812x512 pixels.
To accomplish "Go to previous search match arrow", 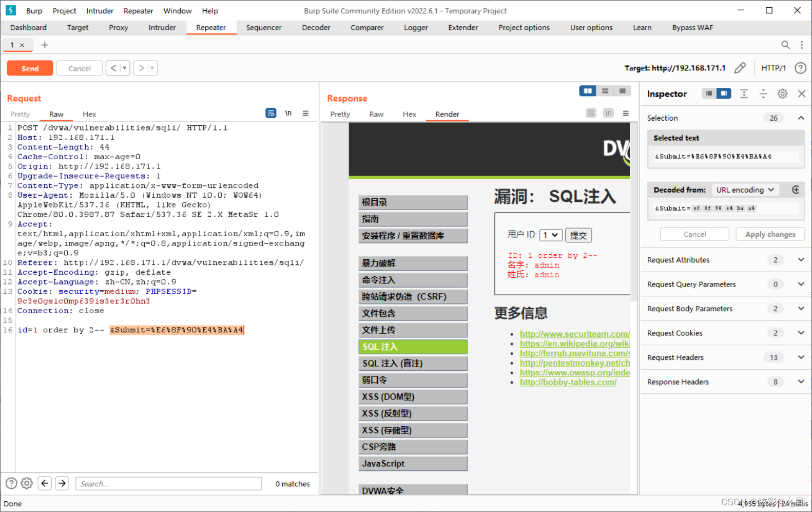I will coord(45,483).
